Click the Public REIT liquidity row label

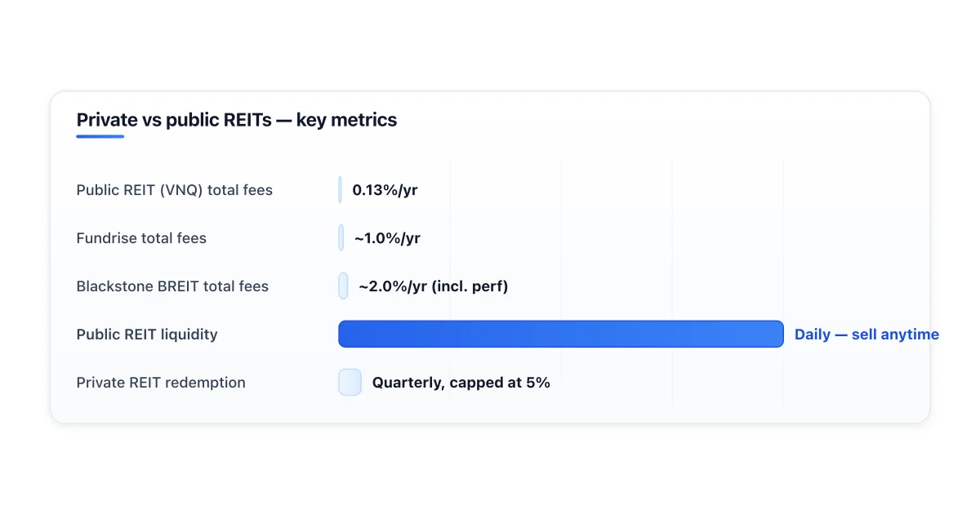coord(147,335)
